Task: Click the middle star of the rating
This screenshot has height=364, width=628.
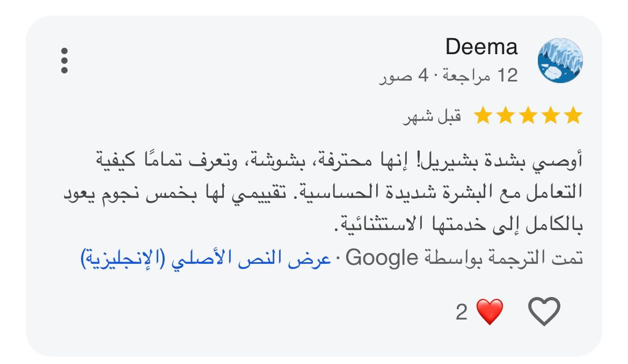Action: 528,115
